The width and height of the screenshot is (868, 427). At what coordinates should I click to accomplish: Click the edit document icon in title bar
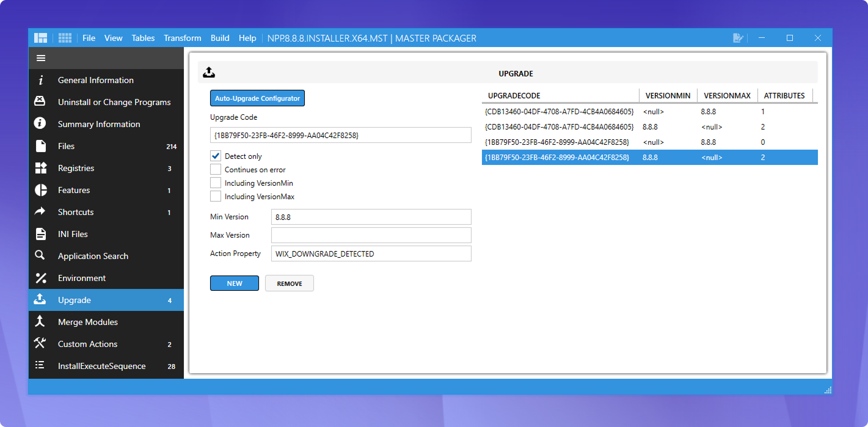point(738,38)
